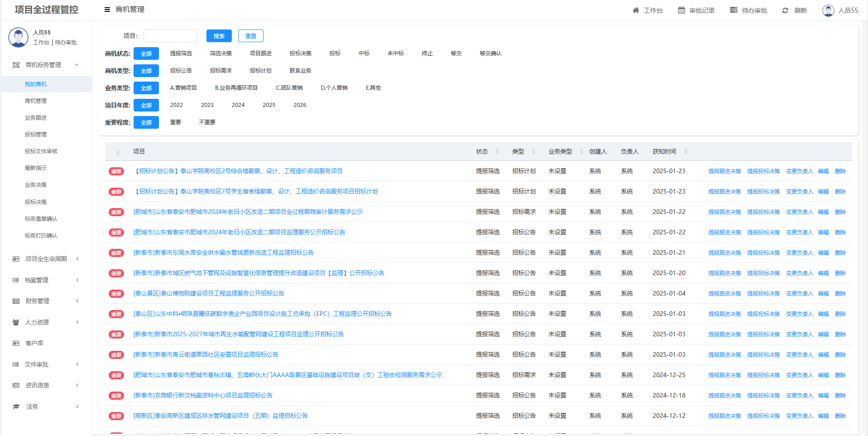Open 业务跟进 in the sidebar submenu
Image resolution: width=868 pixels, height=436 pixels.
36,118
